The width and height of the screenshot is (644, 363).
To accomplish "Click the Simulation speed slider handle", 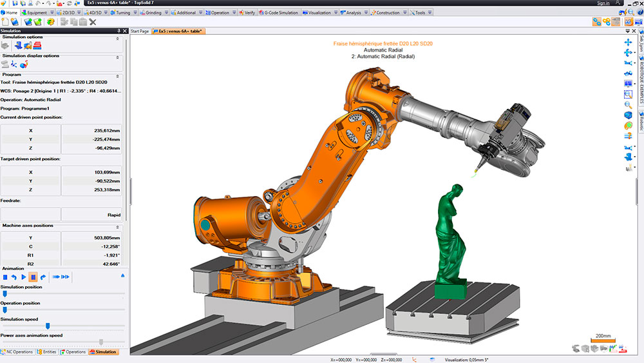I will pos(48,326).
